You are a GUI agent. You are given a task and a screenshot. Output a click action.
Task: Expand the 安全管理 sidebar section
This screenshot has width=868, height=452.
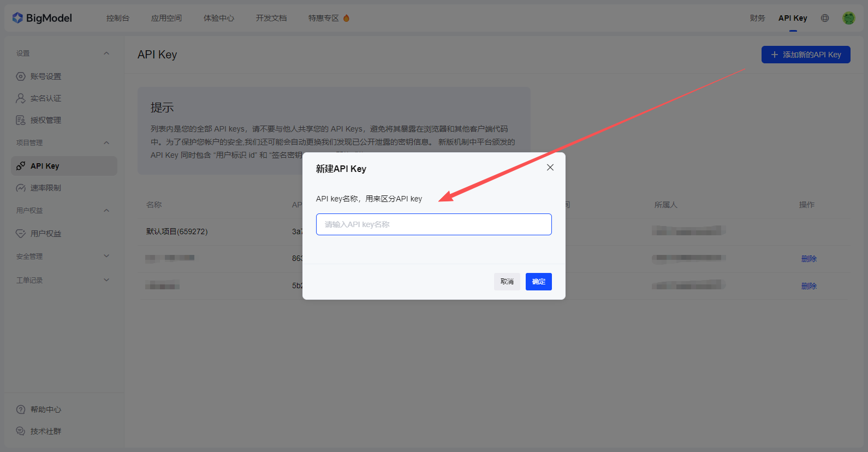point(106,256)
